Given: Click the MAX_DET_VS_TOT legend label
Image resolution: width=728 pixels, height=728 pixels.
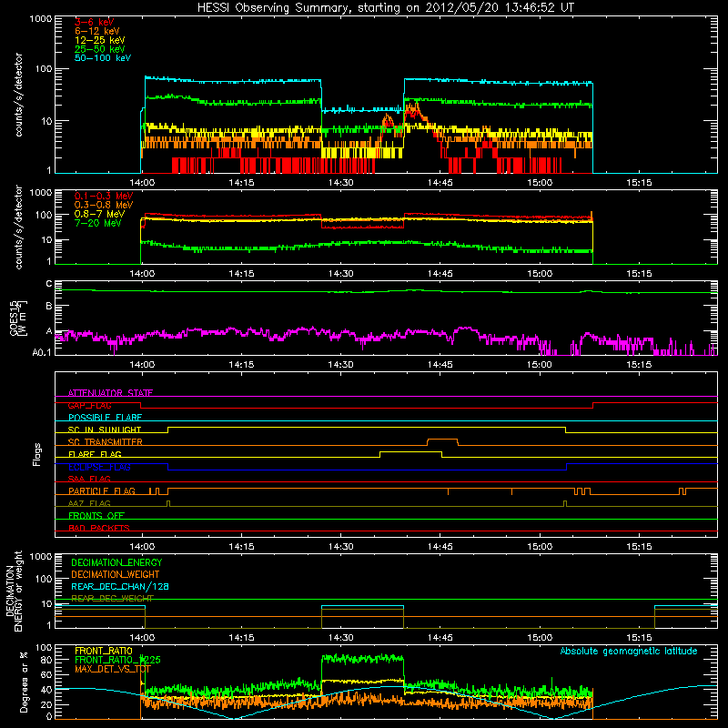Looking at the screenshot, I should (x=113, y=669).
